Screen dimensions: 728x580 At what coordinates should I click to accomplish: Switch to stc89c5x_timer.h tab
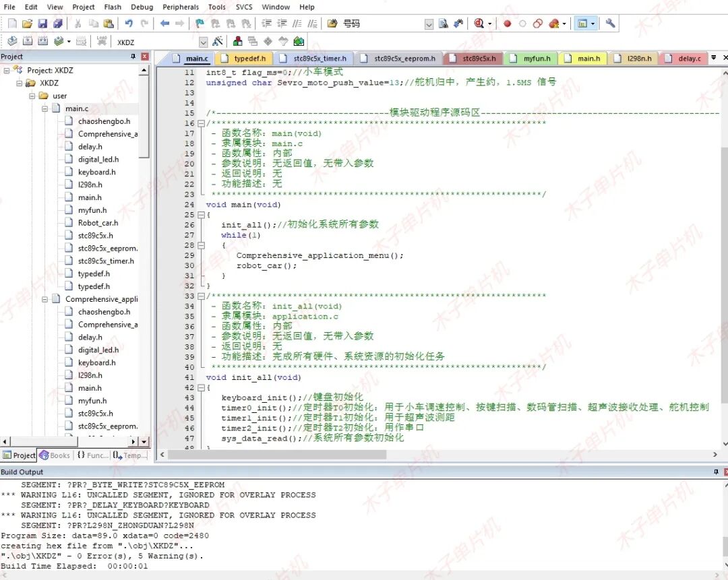tap(314, 59)
